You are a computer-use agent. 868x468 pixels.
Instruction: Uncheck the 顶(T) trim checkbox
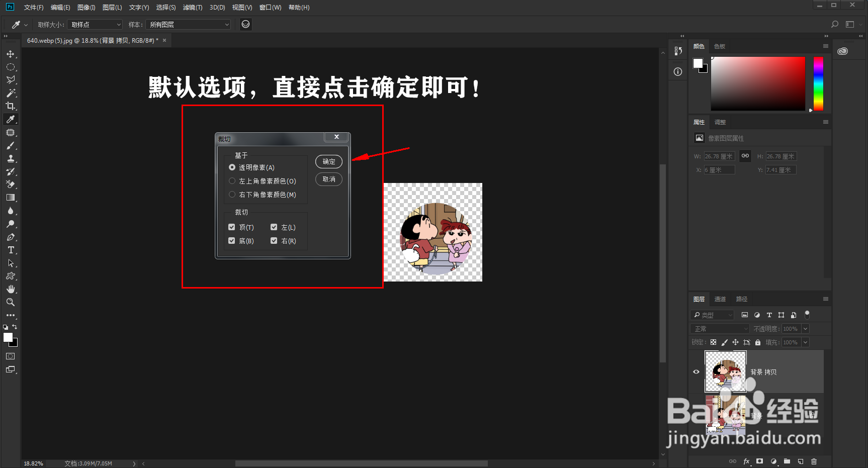[232, 227]
